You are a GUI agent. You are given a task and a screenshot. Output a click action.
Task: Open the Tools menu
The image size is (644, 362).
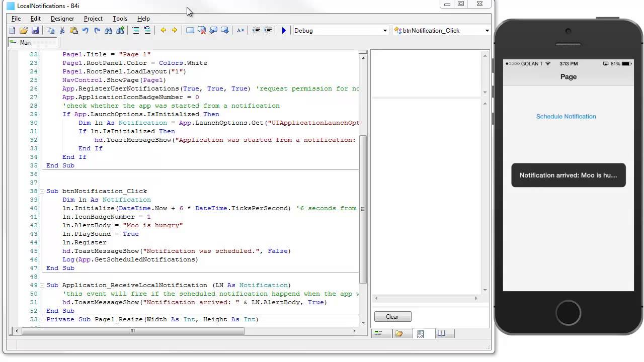(120, 19)
